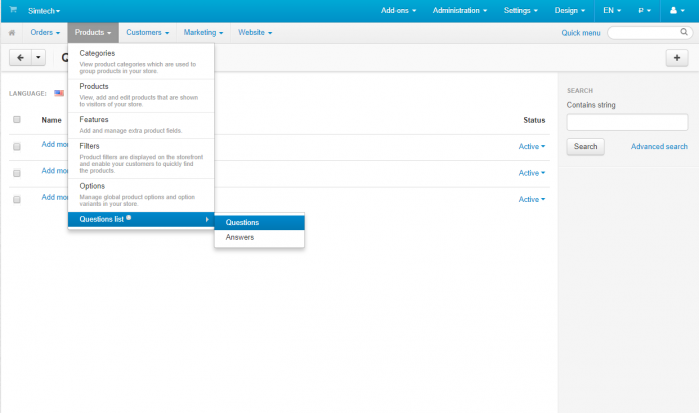Choose Features from the Products menu

tap(141, 125)
